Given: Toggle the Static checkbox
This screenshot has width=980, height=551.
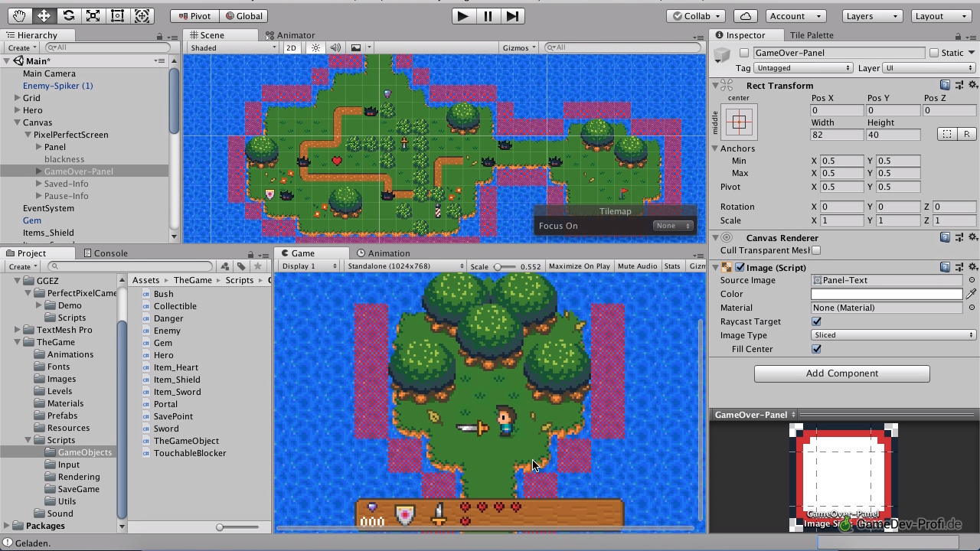Looking at the screenshot, I should 933,53.
